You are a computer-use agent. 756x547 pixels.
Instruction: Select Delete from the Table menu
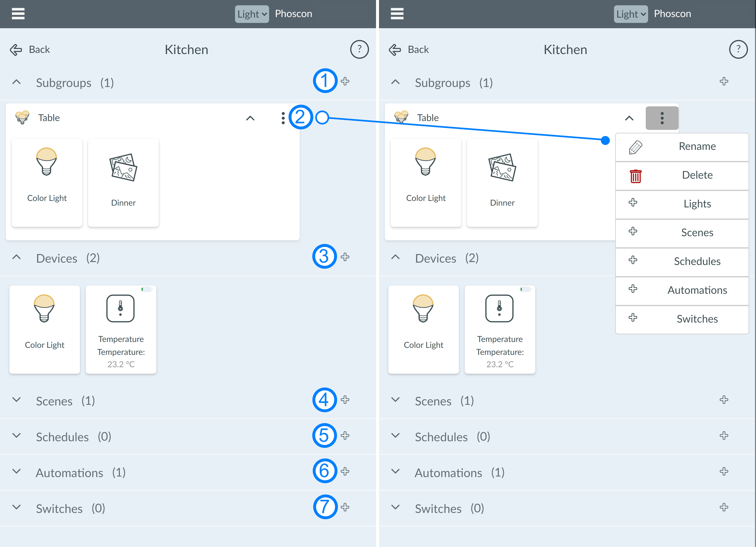click(x=682, y=176)
